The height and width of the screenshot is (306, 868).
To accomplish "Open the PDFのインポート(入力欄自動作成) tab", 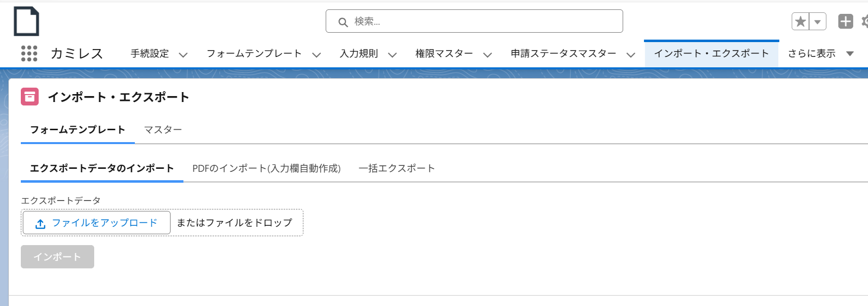I will [x=267, y=168].
